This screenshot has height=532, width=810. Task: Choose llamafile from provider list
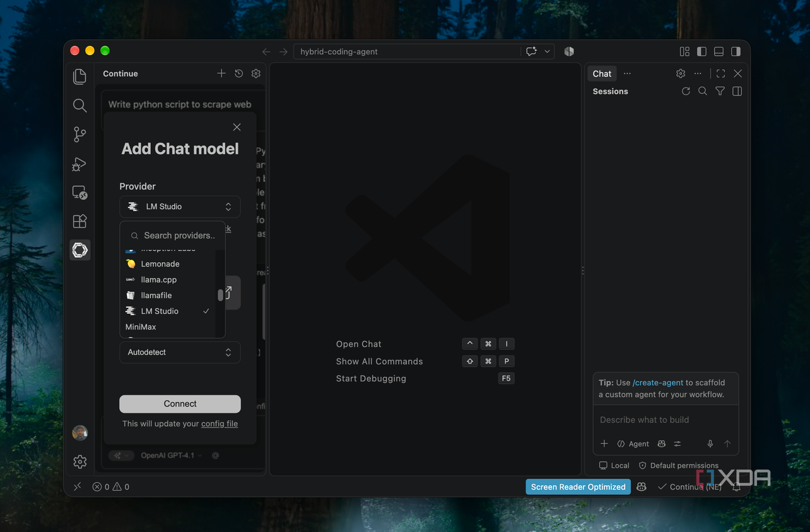pyautogui.click(x=168, y=296)
